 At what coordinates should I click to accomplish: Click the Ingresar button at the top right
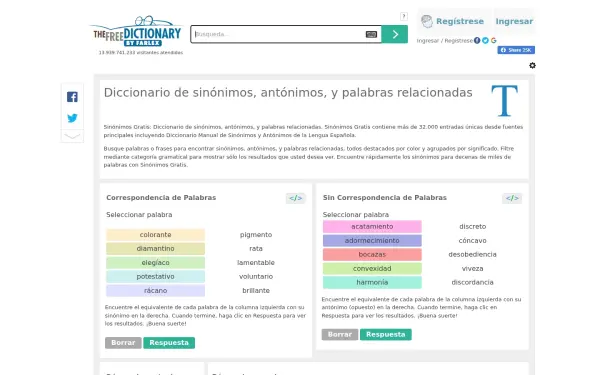(514, 21)
